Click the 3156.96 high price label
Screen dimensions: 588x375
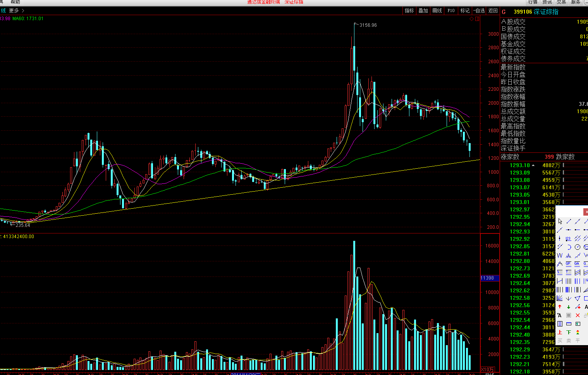[x=368, y=25]
